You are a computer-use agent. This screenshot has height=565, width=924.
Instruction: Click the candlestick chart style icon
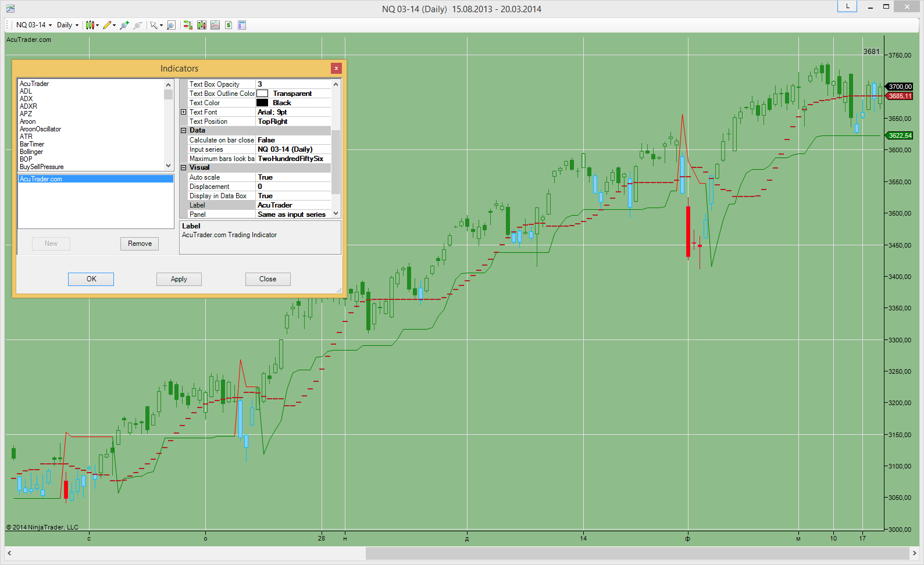click(x=90, y=25)
